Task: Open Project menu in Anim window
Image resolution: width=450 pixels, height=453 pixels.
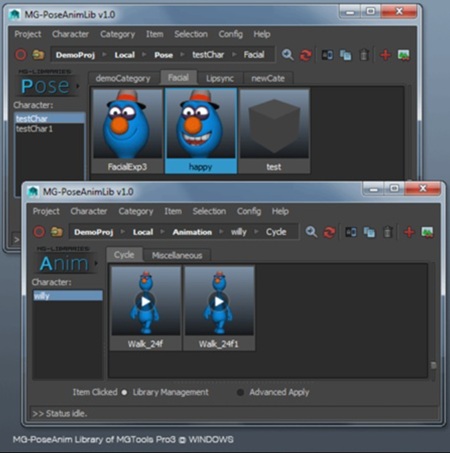Action: [x=46, y=211]
